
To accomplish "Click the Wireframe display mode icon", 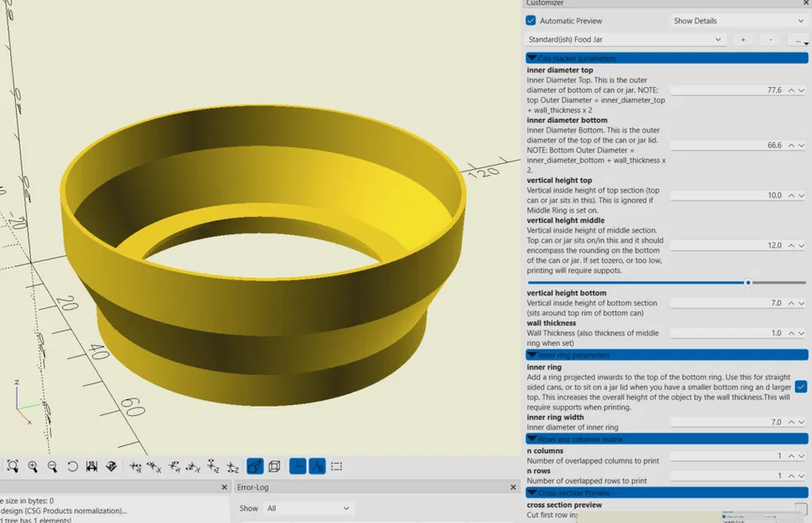I will (x=276, y=466).
